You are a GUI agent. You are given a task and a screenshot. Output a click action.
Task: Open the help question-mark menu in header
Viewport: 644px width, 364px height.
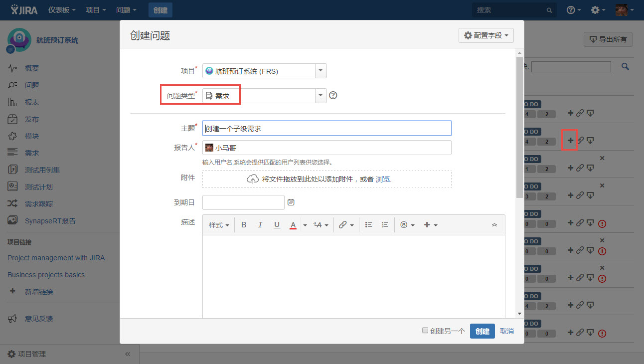click(574, 10)
